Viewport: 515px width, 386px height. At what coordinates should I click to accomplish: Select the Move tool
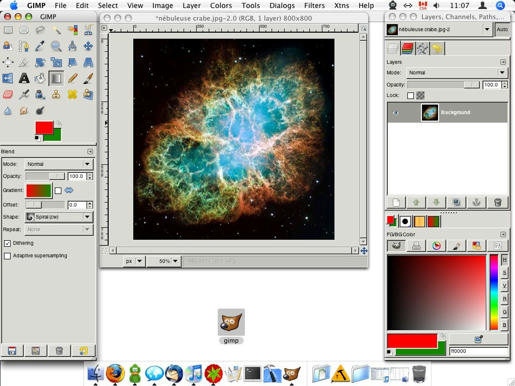[88, 46]
